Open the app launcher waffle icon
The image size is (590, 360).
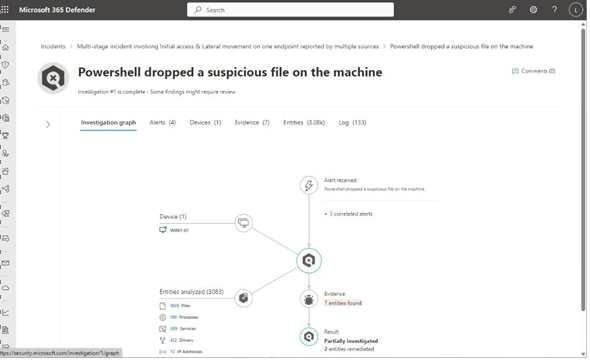click(5, 9)
